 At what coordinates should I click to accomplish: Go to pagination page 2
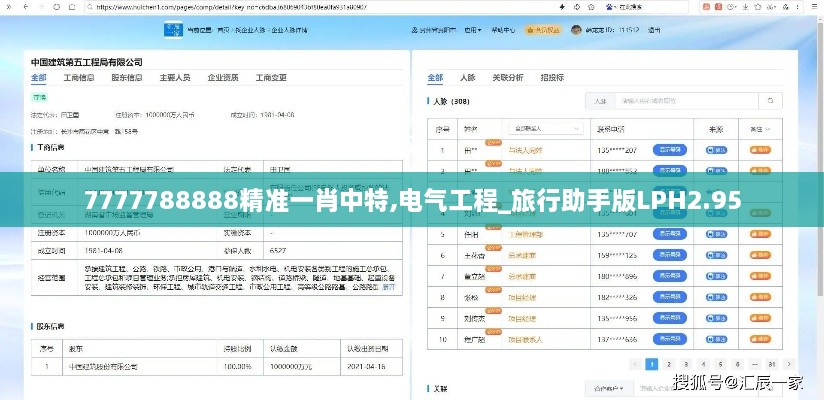[668, 364]
